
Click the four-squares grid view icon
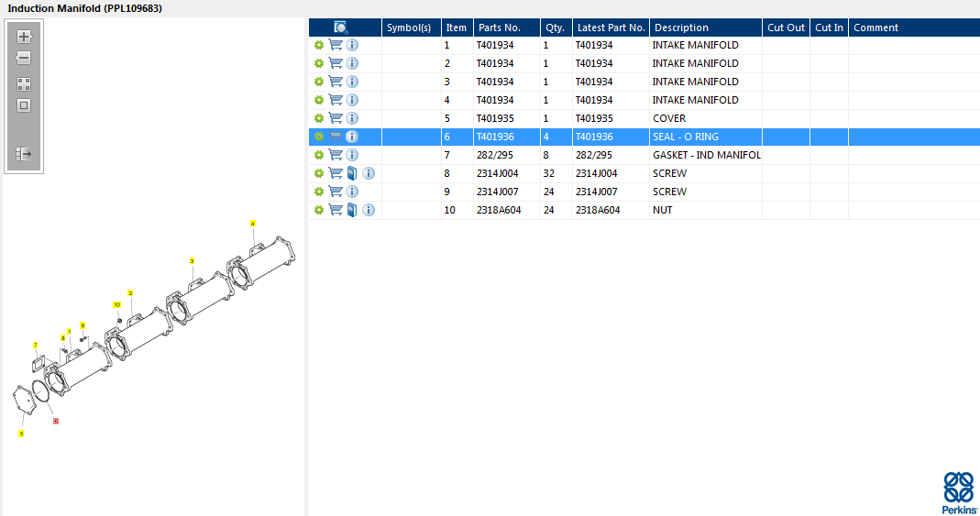pos(24,83)
